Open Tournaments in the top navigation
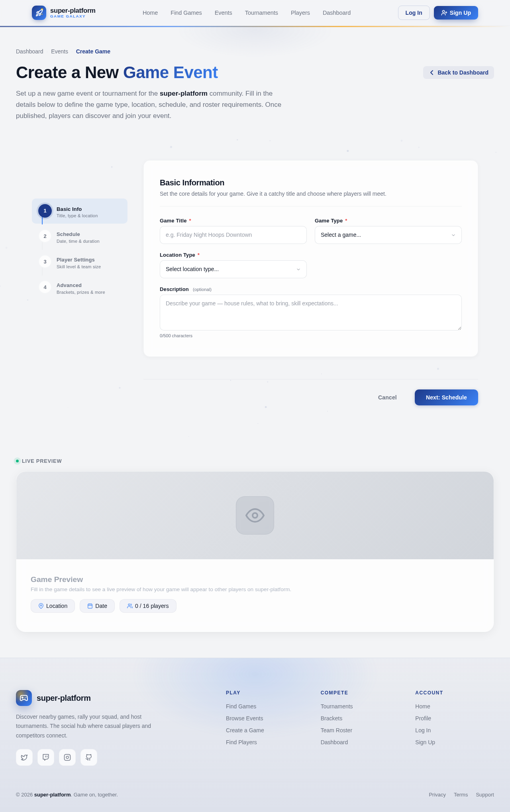 (261, 13)
